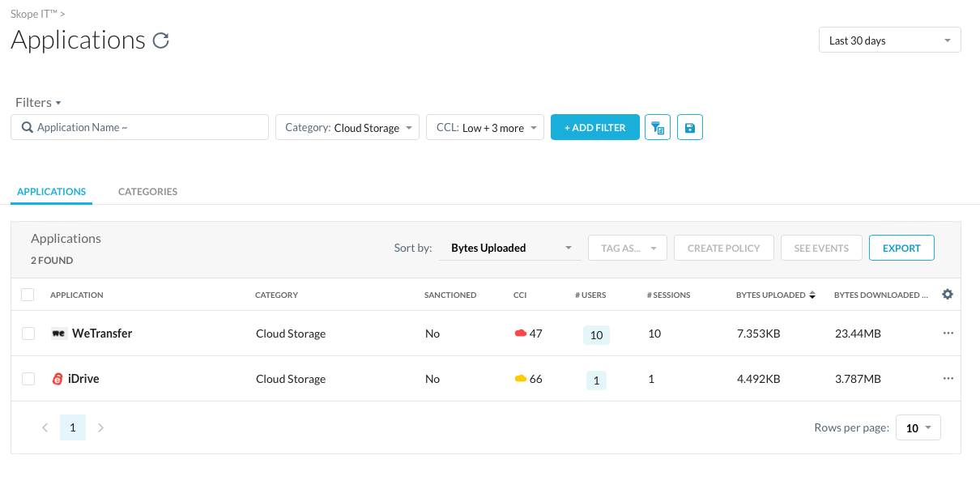This screenshot has width=980, height=493.
Task: Toggle the select all applications checkbox
Action: pos(28,295)
